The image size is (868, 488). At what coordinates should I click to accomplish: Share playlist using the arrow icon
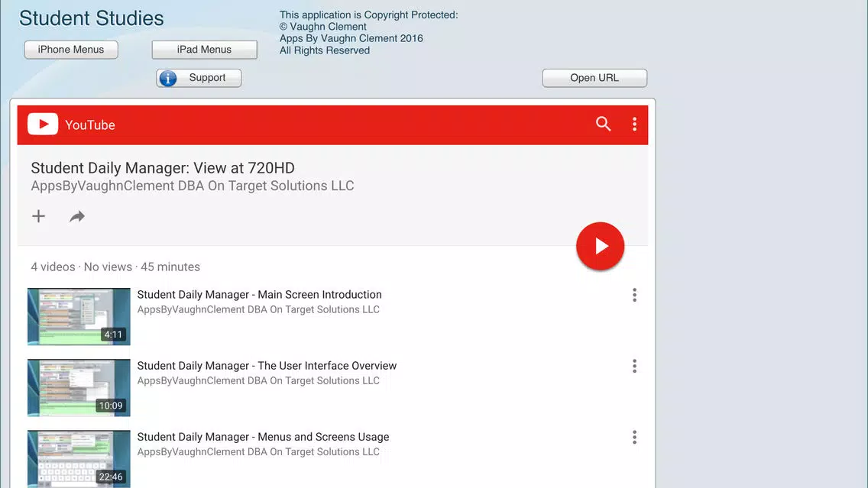tap(77, 216)
